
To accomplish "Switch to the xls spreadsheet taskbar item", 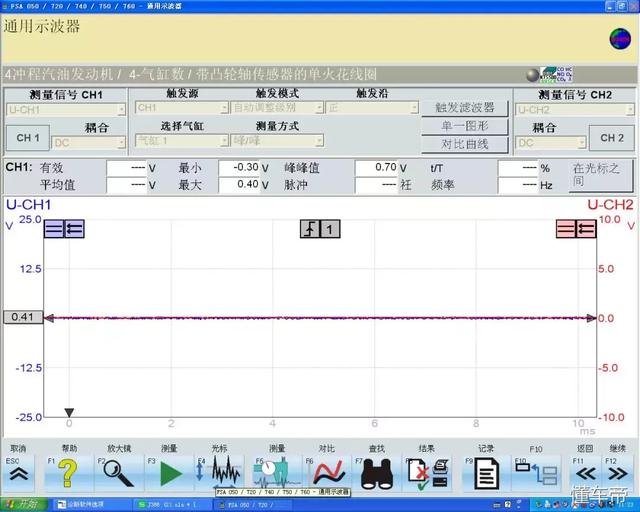I will (173, 505).
